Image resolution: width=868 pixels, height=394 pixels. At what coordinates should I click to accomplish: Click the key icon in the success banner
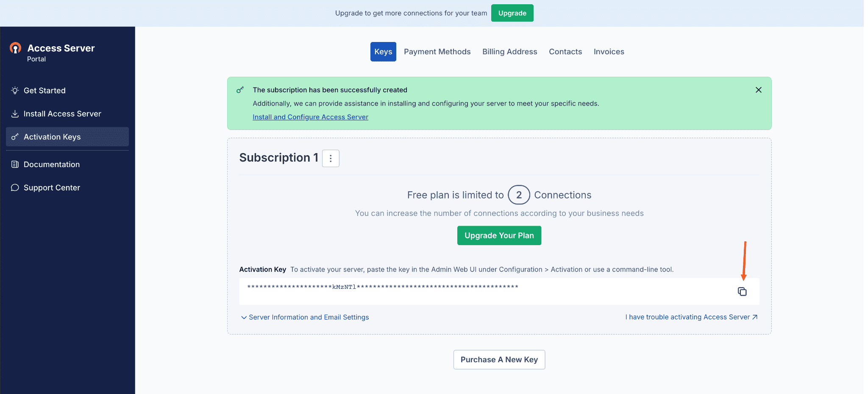240,90
